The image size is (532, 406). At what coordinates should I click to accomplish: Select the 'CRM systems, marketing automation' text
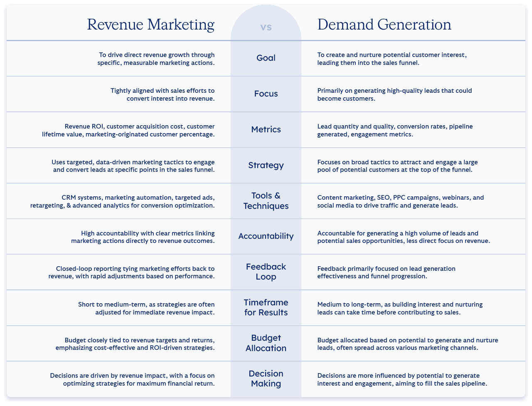point(123,201)
